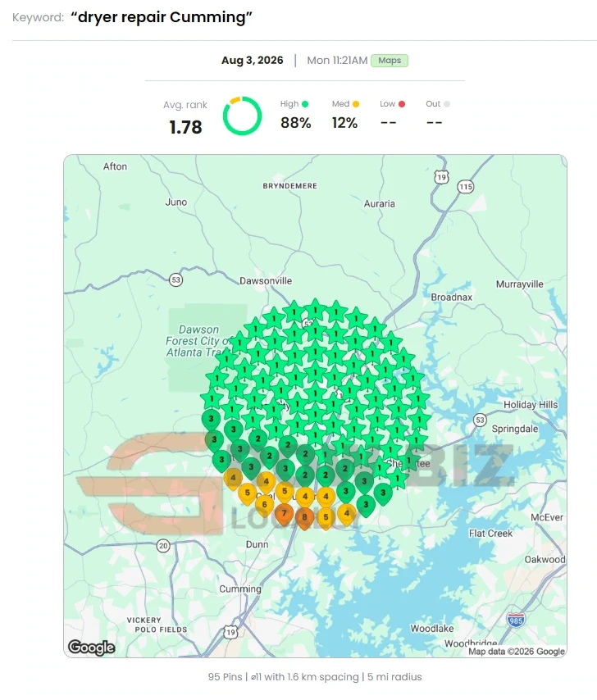The image size is (597, 700).
Task: Click the Oakwood map label
Action: pos(545,559)
